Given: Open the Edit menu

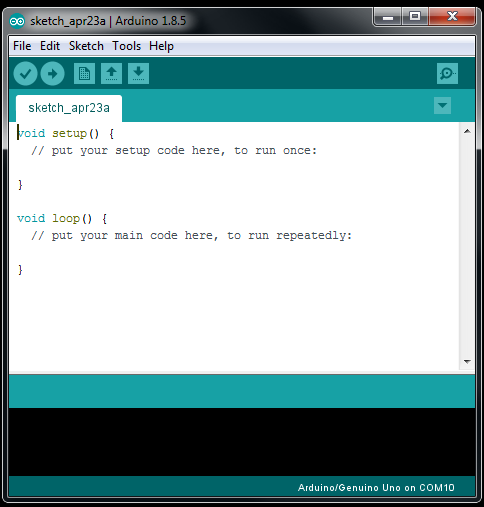Looking at the screenshot, I should (50, 46).
